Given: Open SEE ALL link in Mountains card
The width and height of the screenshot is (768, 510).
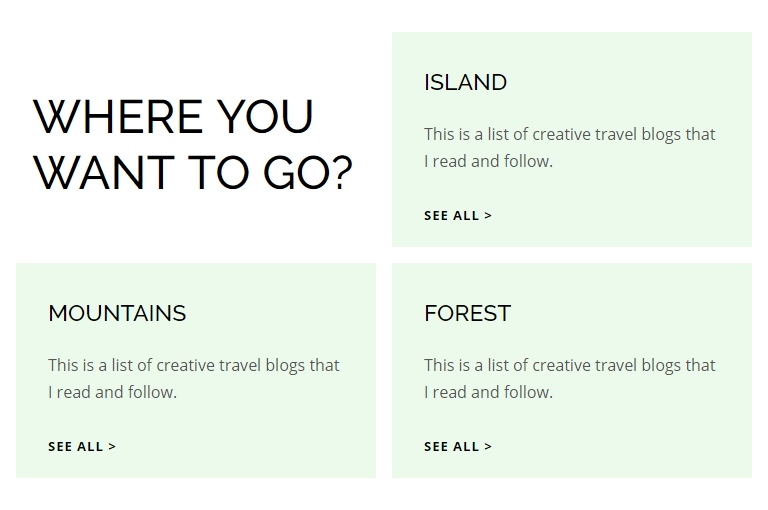Looking at the screenshot, I should [81, 446].
